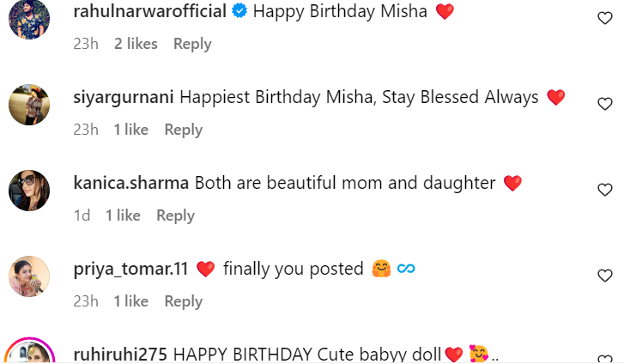The height and width of the screenshot is (364, 624).
Task: View the 2 likes on rahulnarwarofficial's comment
Action: coord(136,44)
